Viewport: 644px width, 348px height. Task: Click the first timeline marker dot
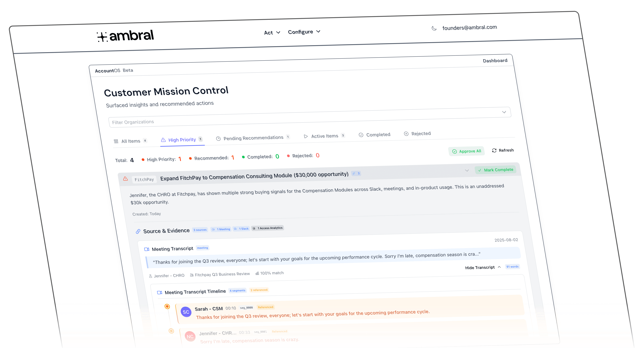pyautogui.click(x=167, y=307)
